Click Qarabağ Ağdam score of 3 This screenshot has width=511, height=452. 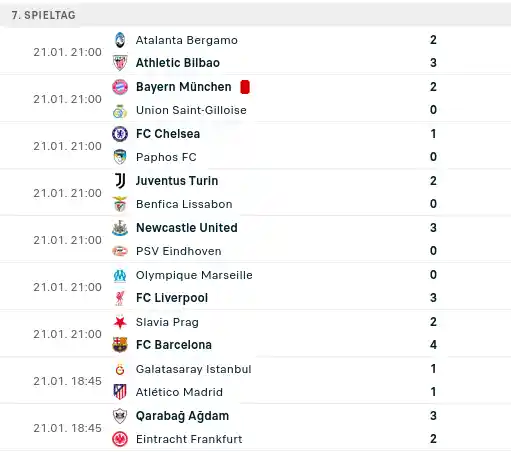click(x=433, y=416)
